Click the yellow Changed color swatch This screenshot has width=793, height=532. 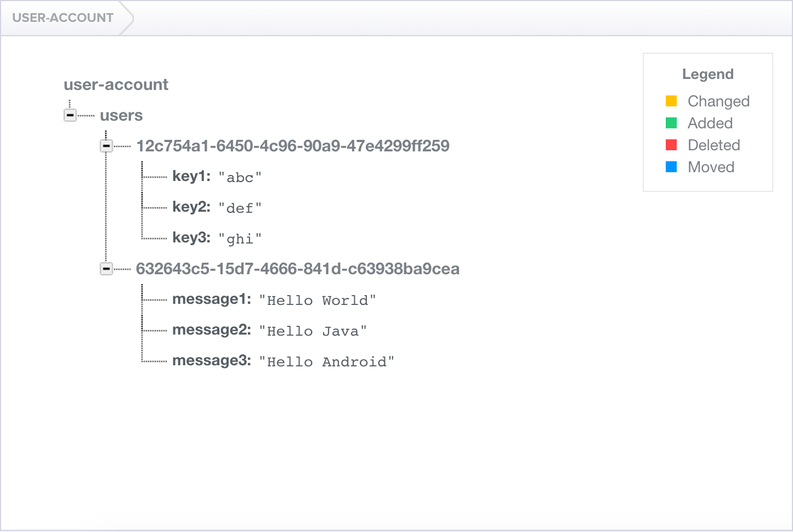click(x=671, y=101)
